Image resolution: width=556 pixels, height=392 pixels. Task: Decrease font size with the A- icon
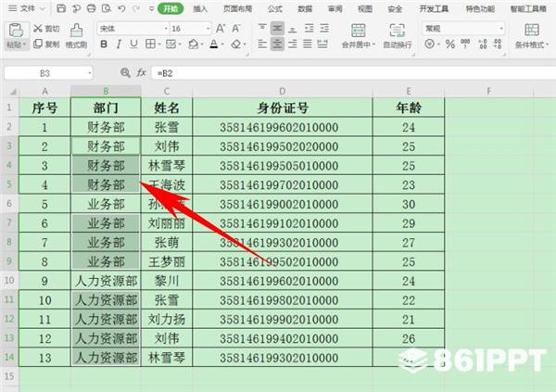pos(236,29)
